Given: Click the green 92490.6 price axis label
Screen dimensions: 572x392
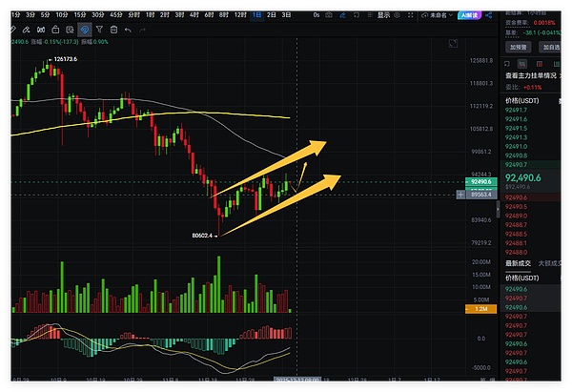Looking at the screenshot, I should (x=480, y=180).
